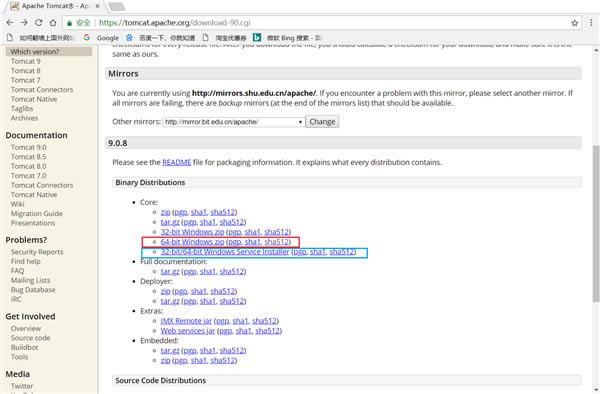Open sha512 for 64-bit Windows zip
The image size is (600, 394).
point(276,242)
